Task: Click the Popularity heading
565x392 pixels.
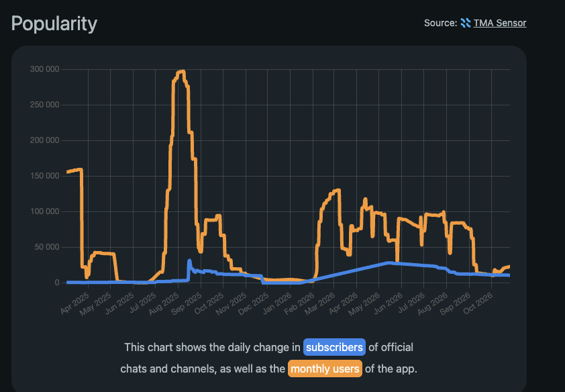Action: pyautogui.click(x=54, y=23)
